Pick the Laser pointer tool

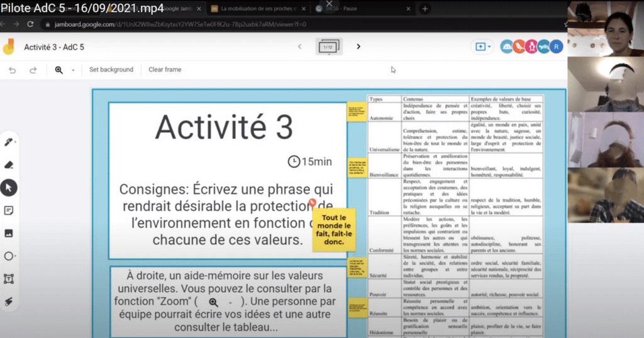click(9, 301)
